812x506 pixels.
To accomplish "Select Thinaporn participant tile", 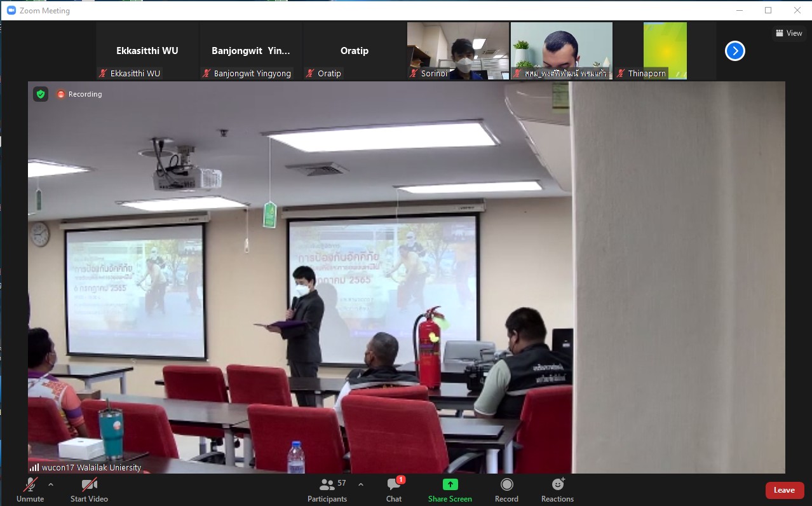I will 665,51.
